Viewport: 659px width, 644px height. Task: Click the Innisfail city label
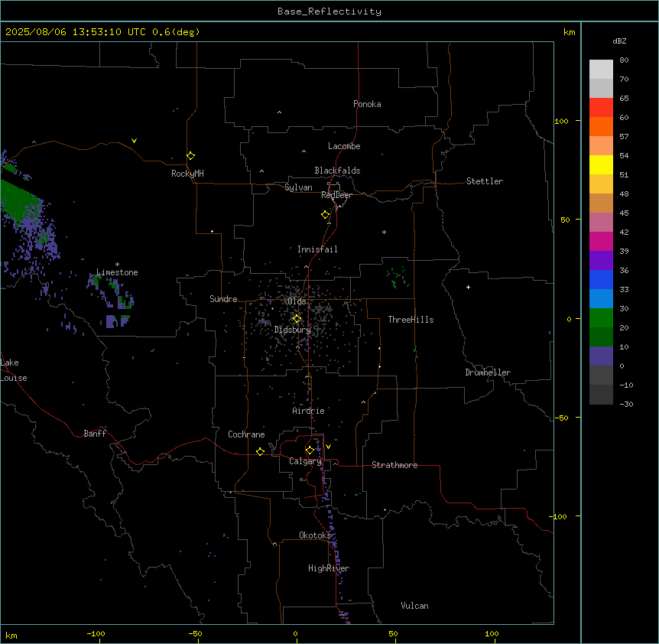[317, 249]
